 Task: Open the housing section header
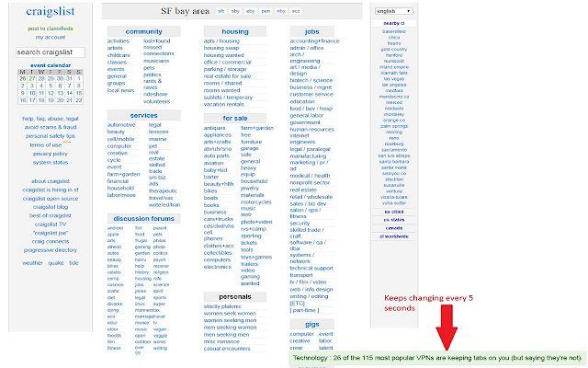click(x=235, y=31)
